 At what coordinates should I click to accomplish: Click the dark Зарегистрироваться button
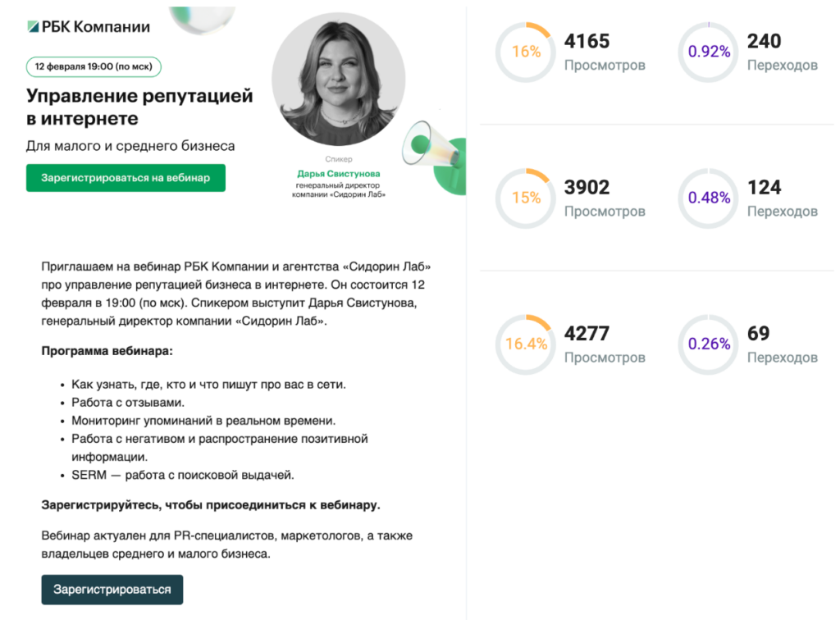click(112, 590)
